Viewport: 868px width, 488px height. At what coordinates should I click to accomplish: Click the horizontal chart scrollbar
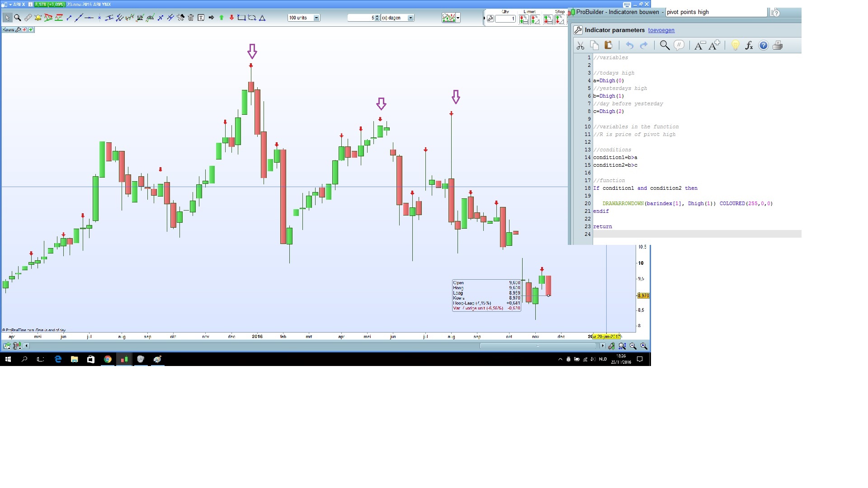pyautogui.click(x=538, y=346)
